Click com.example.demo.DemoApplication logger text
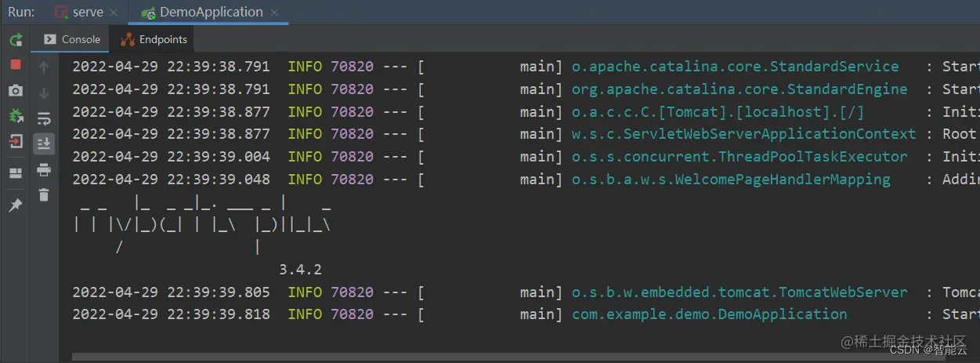Viewport: 980px width, 363px height. point(709,314)
